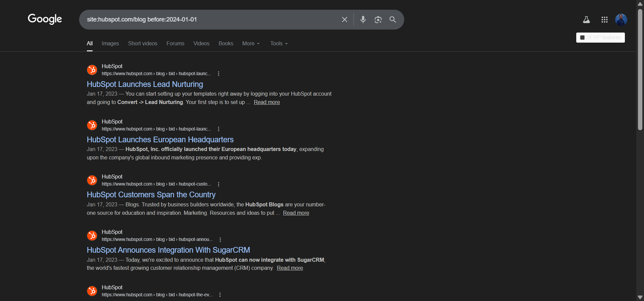The height and width of the screenshot is (301, 644).
Task: Click the HubSpot favicon beside the Customers Span result
Action: (92, 180)
